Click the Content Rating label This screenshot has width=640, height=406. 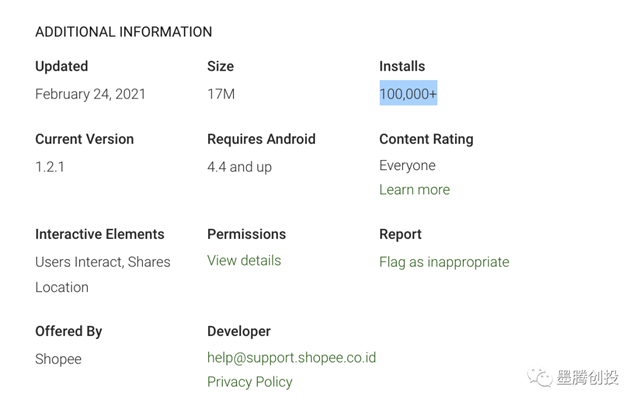pyautogui.click(x=426, y=139)
